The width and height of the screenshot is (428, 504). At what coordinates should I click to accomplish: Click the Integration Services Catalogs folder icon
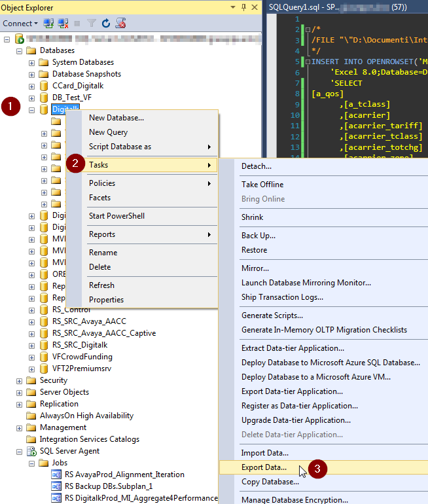pos(31,439)
